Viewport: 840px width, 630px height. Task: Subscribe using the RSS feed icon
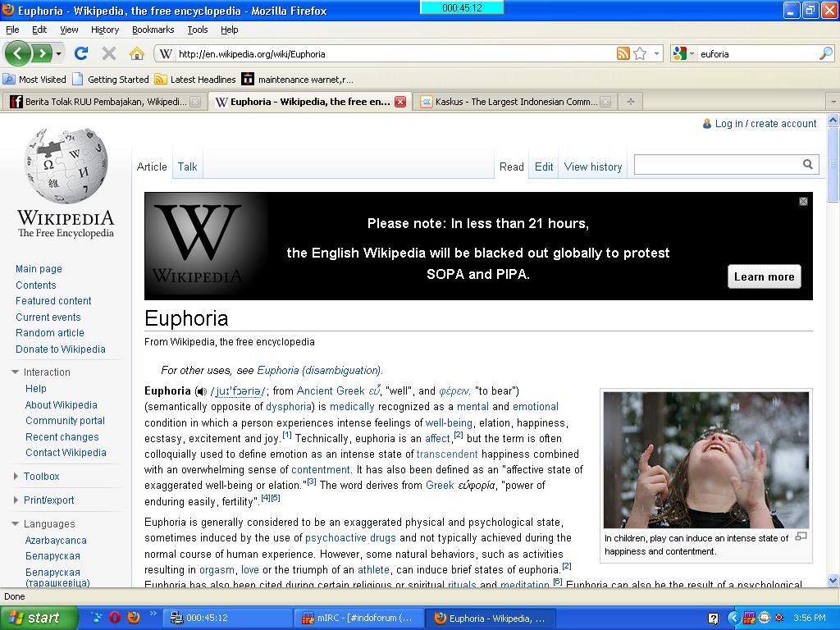623,53
